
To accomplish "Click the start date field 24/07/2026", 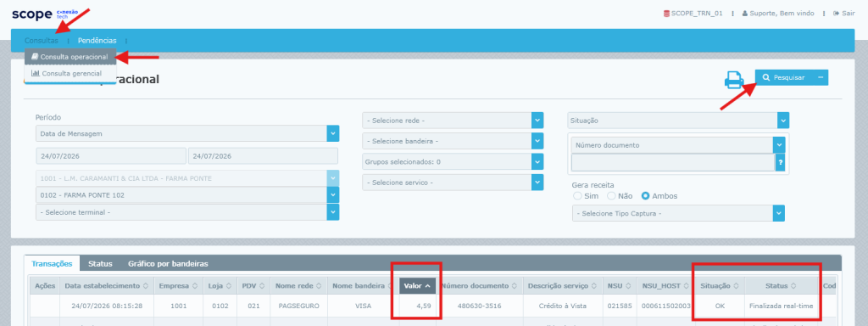I will coord(111,156).
